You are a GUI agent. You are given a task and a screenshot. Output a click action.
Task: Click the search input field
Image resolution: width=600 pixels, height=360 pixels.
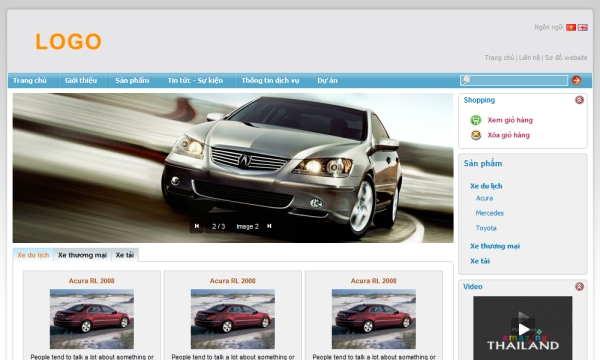(514, 80)
